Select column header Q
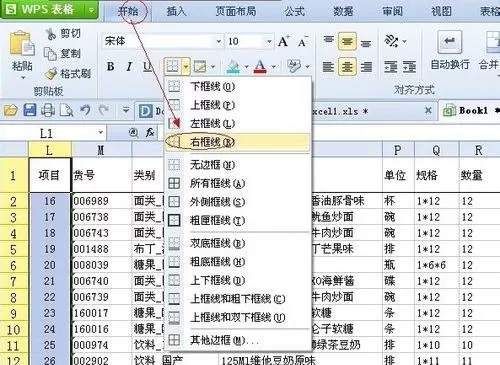Image resolution: width=500 pixels, height=365 pixels. (x=436, y=150)
